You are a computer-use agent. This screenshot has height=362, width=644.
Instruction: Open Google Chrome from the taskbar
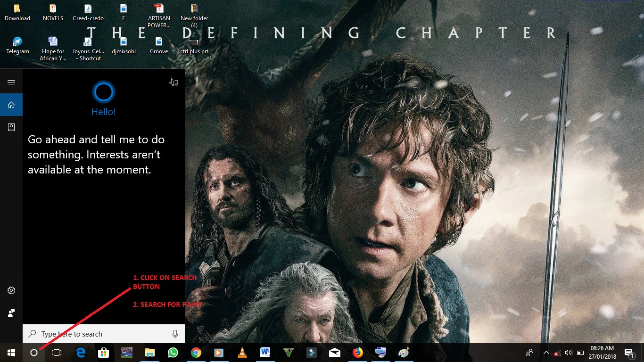click(x=196, y=353)
